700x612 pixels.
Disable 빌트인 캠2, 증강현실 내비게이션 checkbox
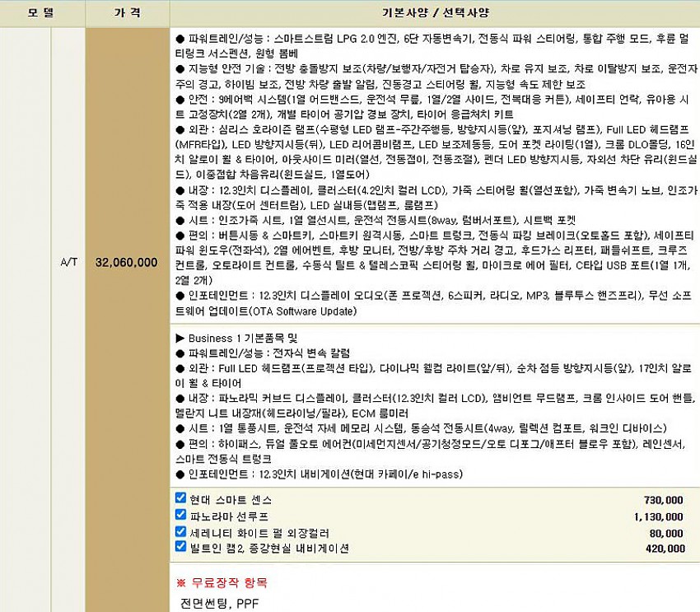pyautogui.click(x=181, y=546)
